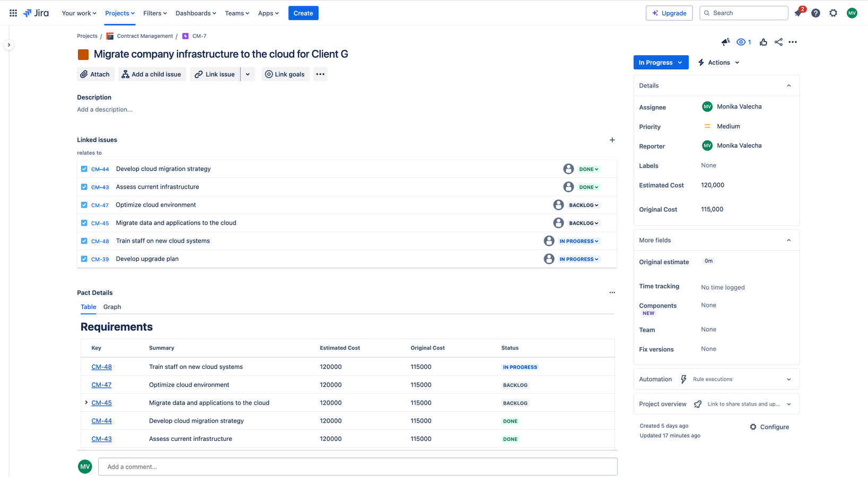
Task: Open Pact Details ellipsis menu
Action: pos(612,293)
